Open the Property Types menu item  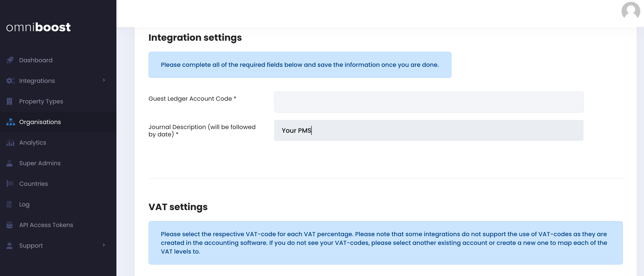click(41, 101)
